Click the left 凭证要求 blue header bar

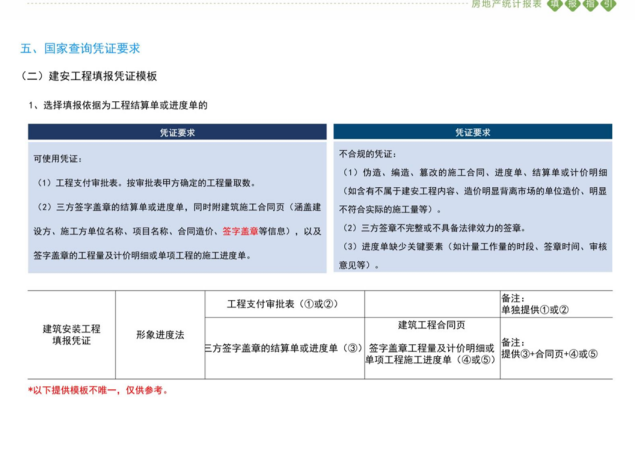177,132
